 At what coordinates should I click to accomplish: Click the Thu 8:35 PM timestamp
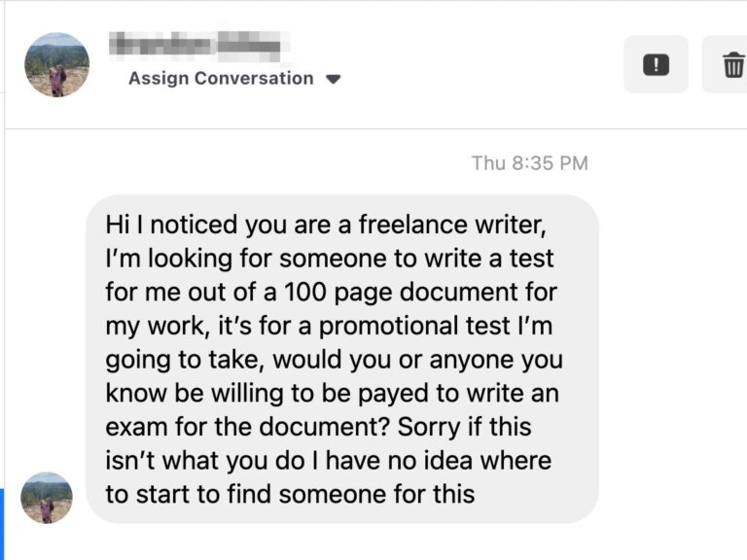529,163
